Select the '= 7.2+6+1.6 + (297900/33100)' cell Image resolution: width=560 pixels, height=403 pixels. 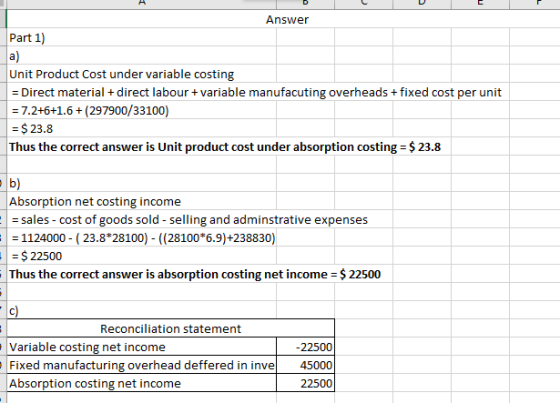pyautogui.click(x=141, y=110)
